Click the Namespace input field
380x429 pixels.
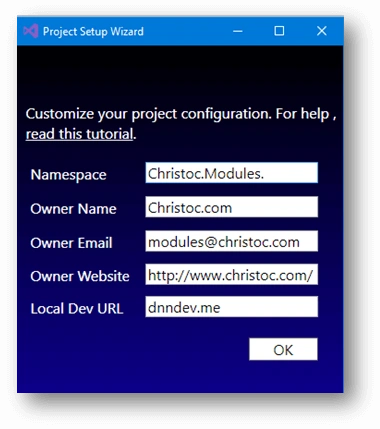click(231, 173)
